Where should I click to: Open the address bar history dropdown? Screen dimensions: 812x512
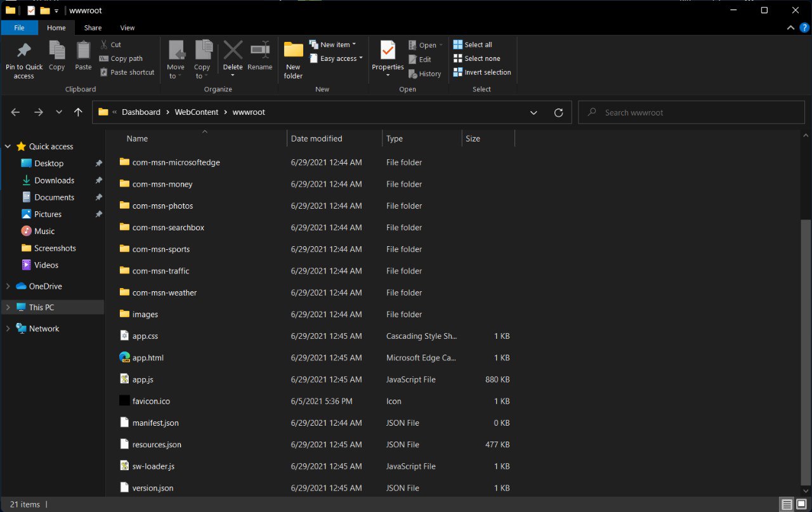(x=534, y=112)
